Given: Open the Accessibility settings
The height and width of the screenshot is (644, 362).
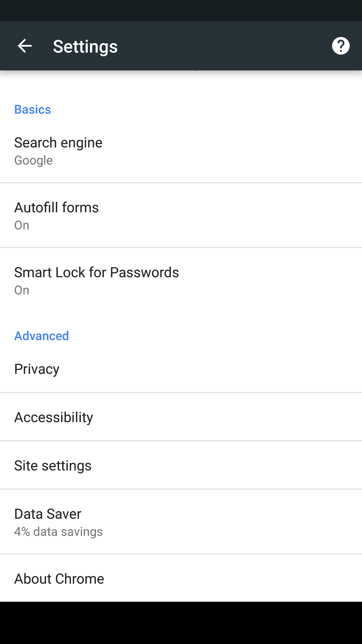Looking at the screenshot, I should coord(54,417).
